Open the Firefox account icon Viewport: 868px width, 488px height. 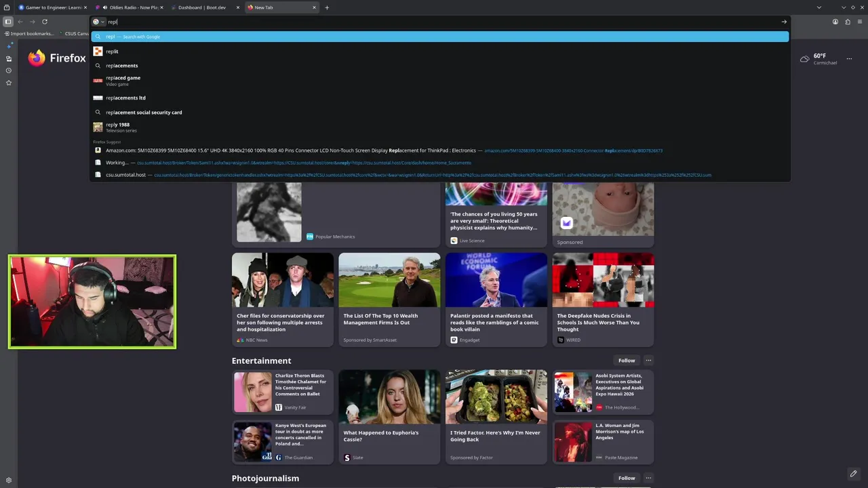click(835, 22)
